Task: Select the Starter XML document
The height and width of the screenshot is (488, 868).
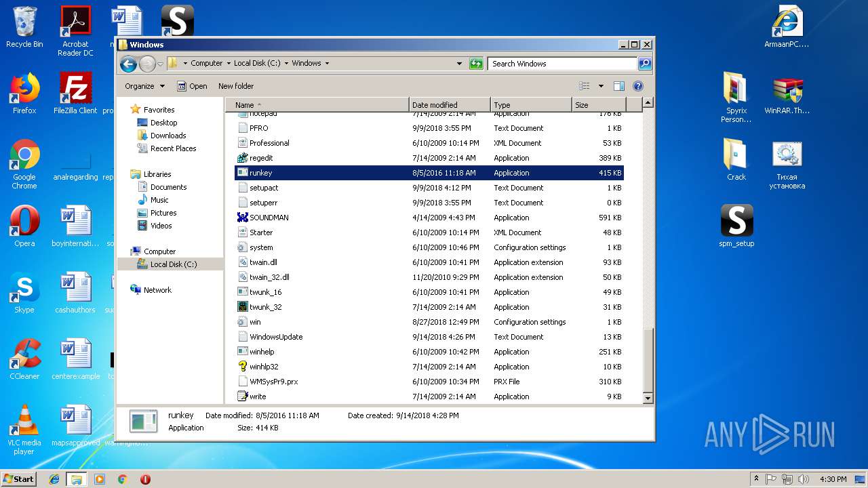Action: click(429, 232)
